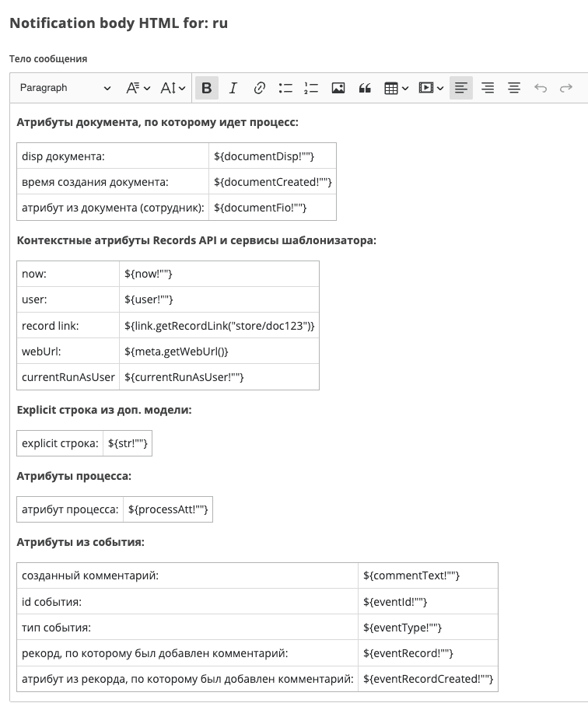
Task: Toggle bold formatting
Action: pyautogui.click(x=207, y=88)
